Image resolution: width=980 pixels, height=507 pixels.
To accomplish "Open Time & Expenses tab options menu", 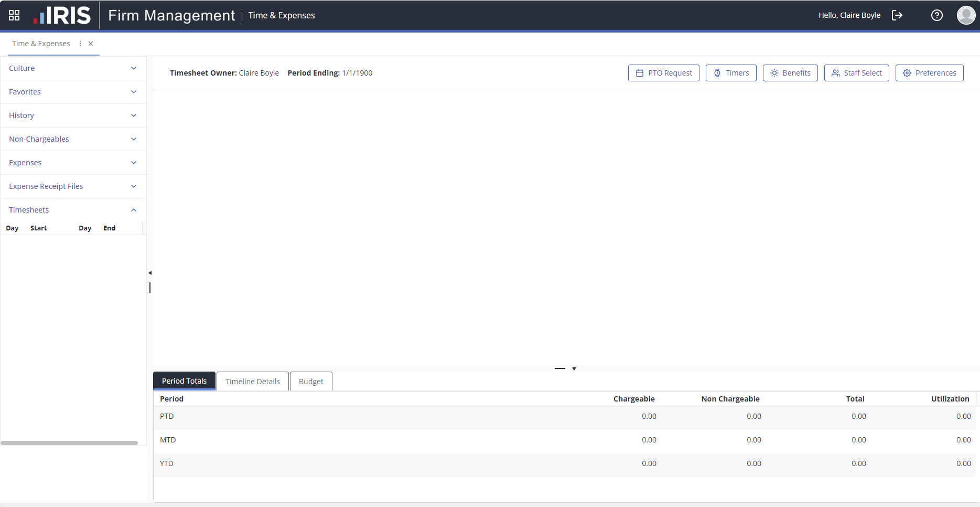I will 80,44.
